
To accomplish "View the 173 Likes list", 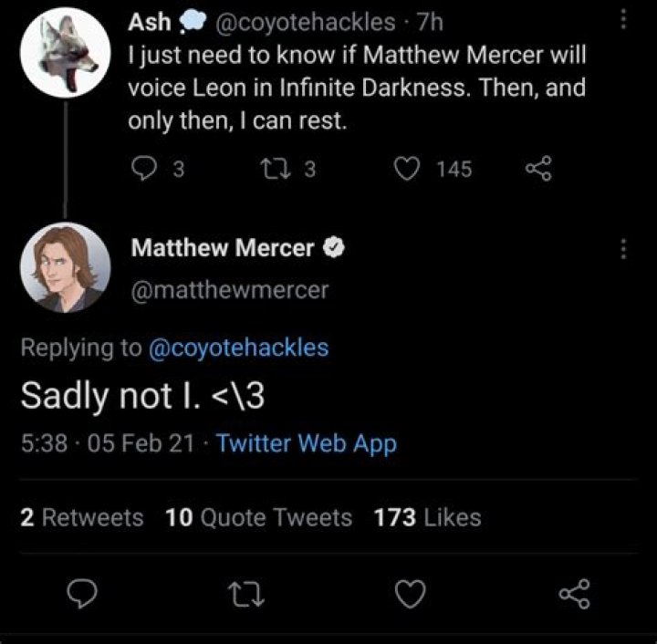I will coord(427,518).
